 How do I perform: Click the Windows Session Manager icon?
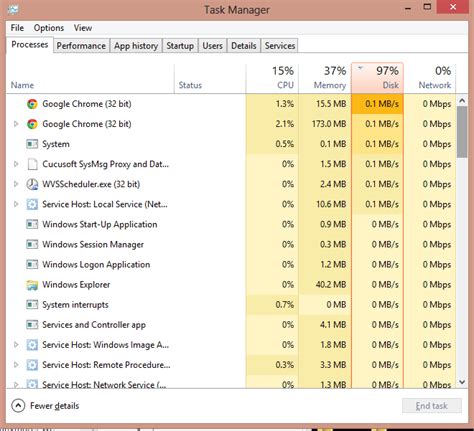point(32,244)
